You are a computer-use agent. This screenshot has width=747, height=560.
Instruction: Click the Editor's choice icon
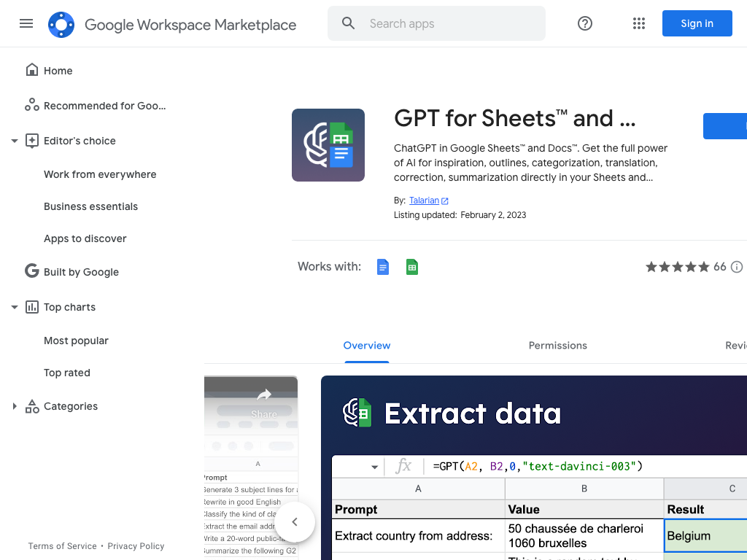(32, 141)
